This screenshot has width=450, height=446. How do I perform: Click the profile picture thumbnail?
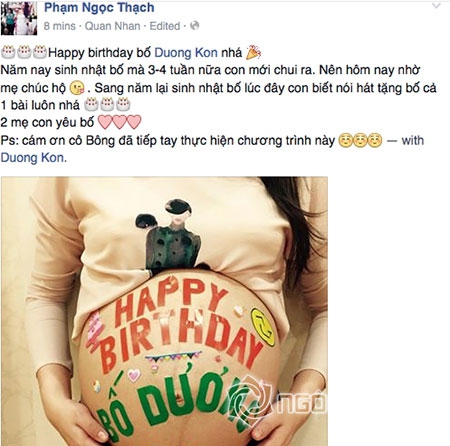click(19, 18)
